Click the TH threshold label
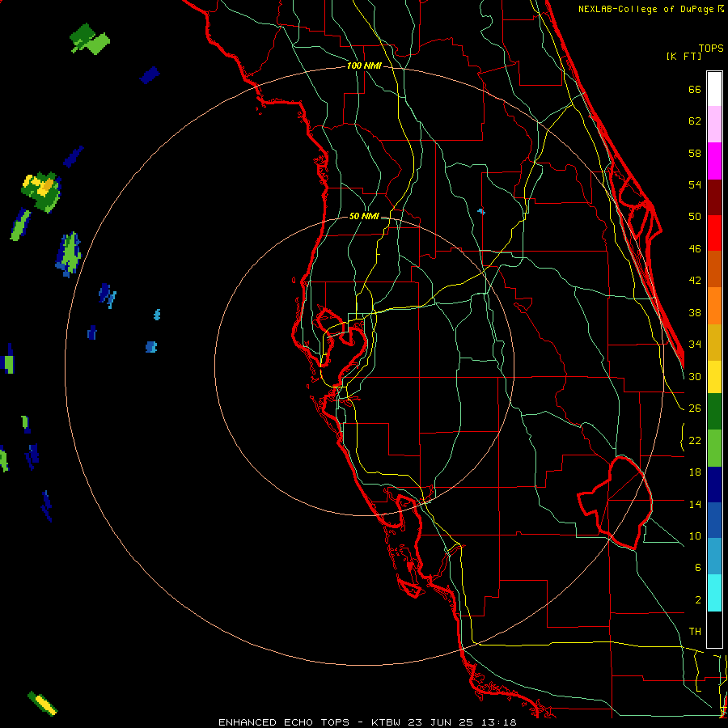This screenshot has width=728, height=728. coord(695,631)
